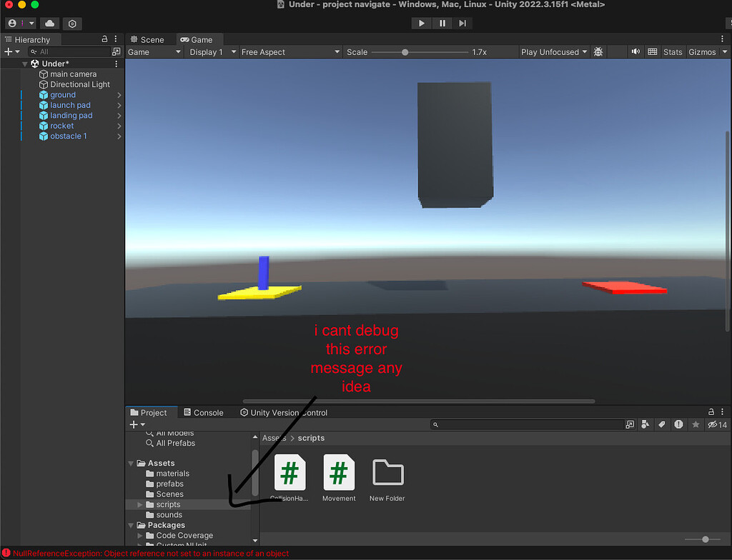Search by label tag icon in Project
The height and width of the screenshot is (560, 732).
(x=662, y=425)
